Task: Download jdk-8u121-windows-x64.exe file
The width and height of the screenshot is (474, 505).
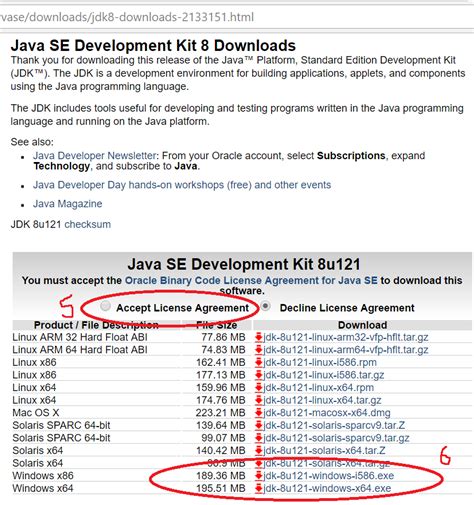Action: [327, 488]
